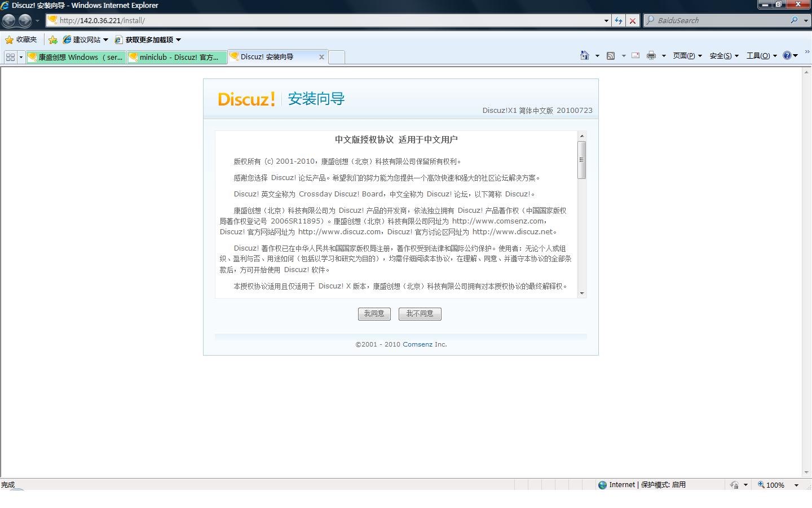Click the Discuz!X1 简体中文版 20100723 version text
812x508 pixels.
(x=537, y=111)
